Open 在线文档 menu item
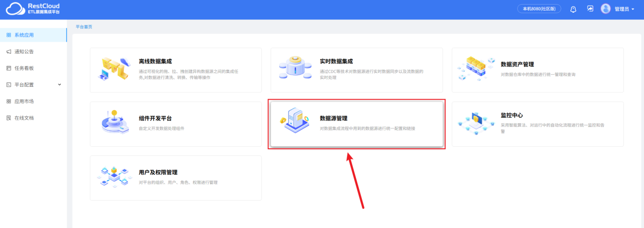Viewport: 644px width, 228px height. tap(33, 118)
